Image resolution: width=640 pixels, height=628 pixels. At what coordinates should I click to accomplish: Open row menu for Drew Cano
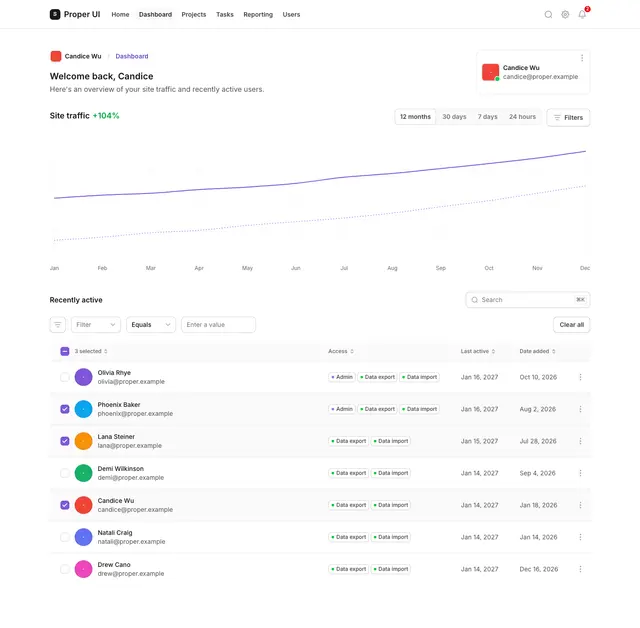(580, 569)
